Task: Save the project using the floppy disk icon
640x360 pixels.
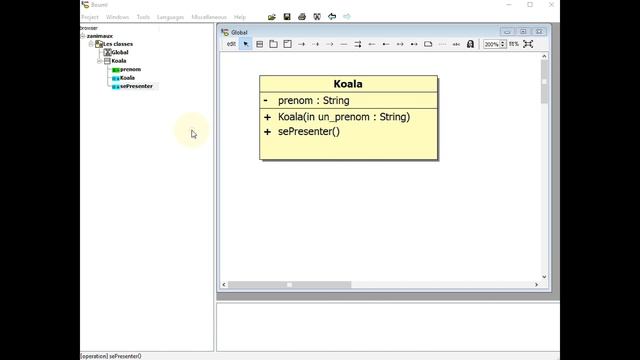Action: (287, 17)
